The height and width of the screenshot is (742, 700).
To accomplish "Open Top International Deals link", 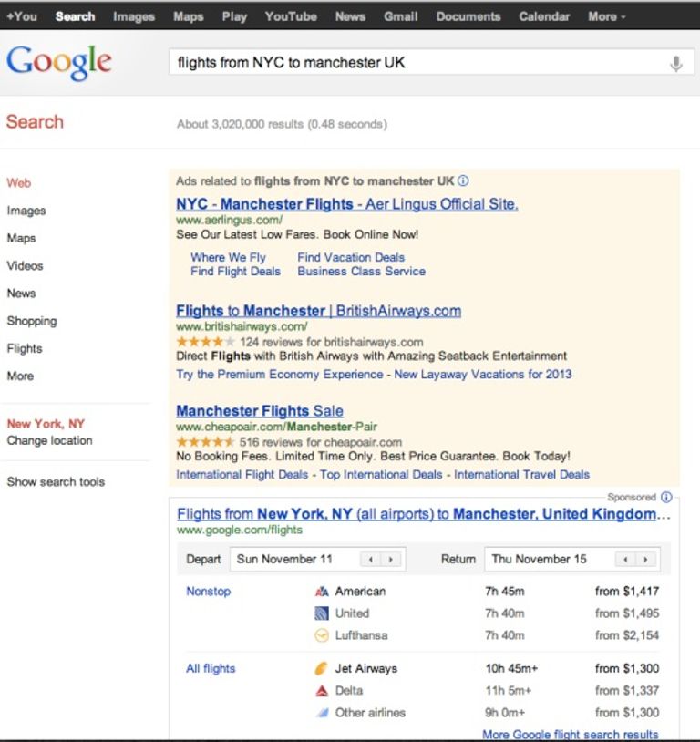I will tap(381, 474).
